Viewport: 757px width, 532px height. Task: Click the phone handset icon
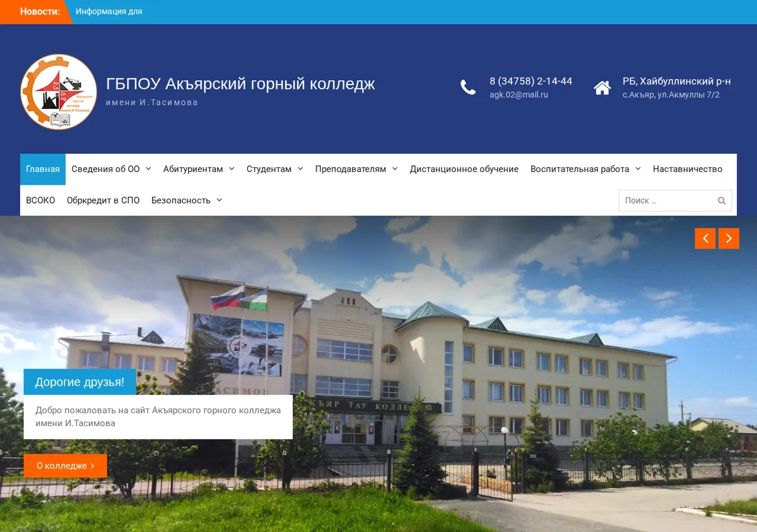468,88
